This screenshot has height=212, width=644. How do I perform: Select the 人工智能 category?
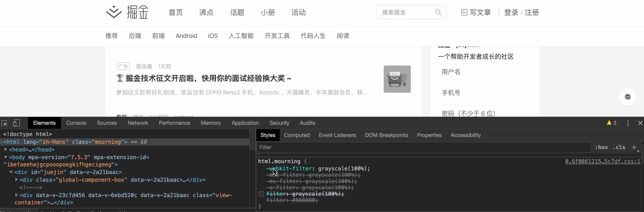point(241,36)
